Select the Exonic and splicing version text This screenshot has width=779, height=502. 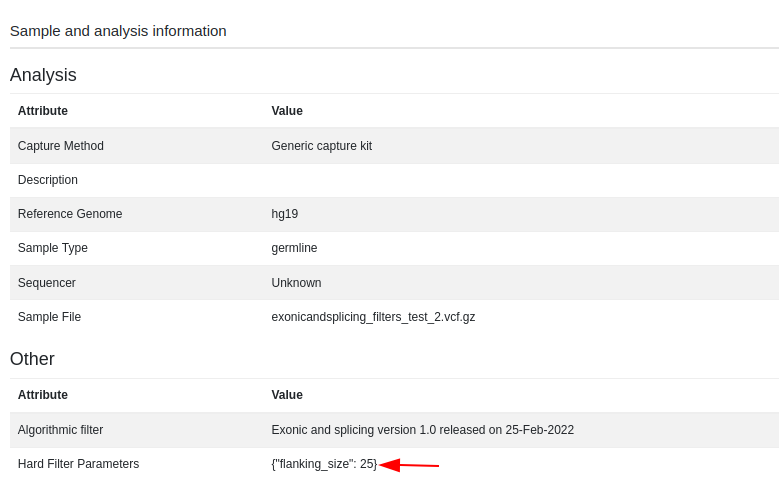click(423, 429)
